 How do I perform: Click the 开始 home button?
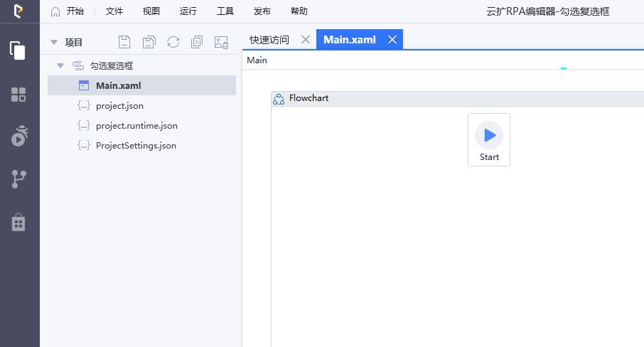coord(68,11)
